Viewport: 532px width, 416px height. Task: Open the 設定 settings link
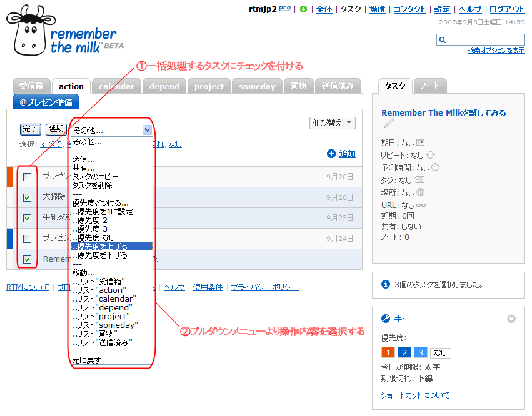[x=443, y=9]
